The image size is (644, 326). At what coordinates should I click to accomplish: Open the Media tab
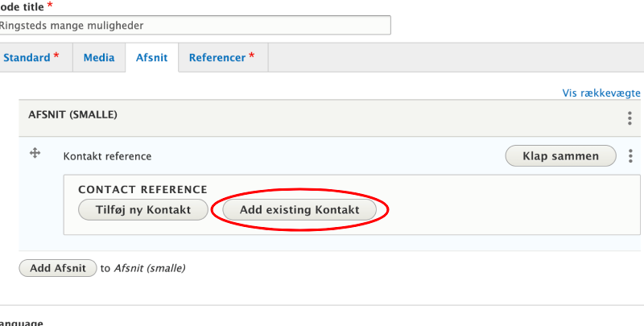pyautogui.click(x=98, y=58)
